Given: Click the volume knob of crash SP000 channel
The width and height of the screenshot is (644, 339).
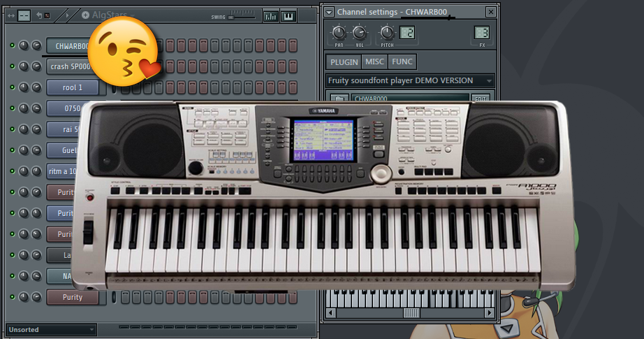Looking at the screenshot, I should (x=36, y=66).
